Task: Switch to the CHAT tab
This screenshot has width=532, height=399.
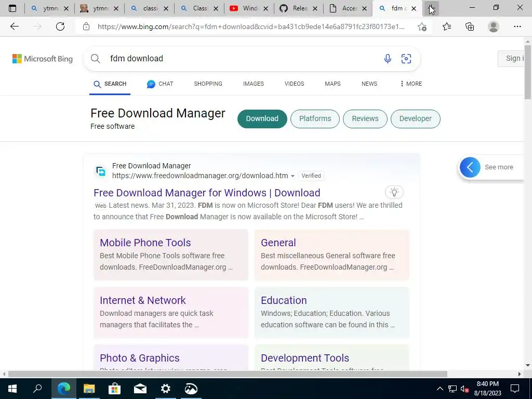Action: 160,84
